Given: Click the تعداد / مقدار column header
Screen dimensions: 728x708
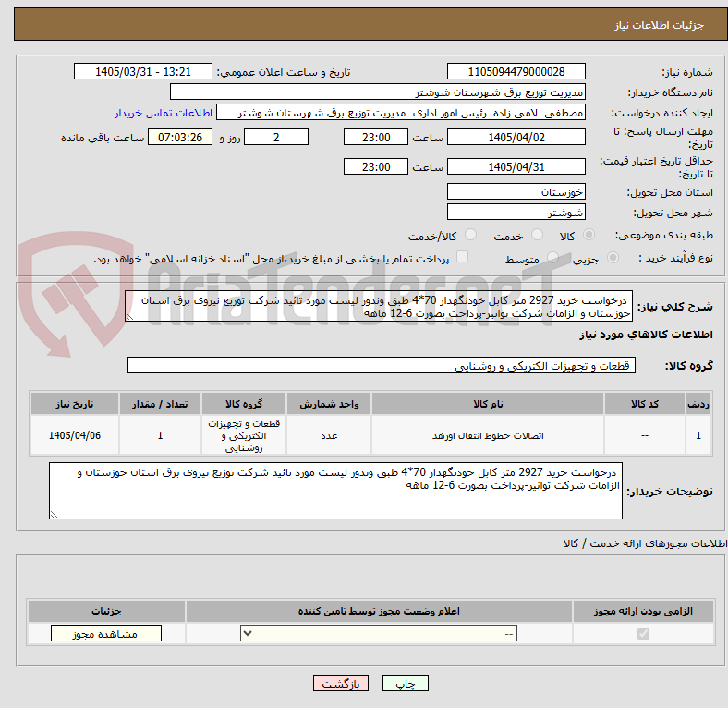Looking at the screenshot, I should pyautogui.click(x=160, y=404).
